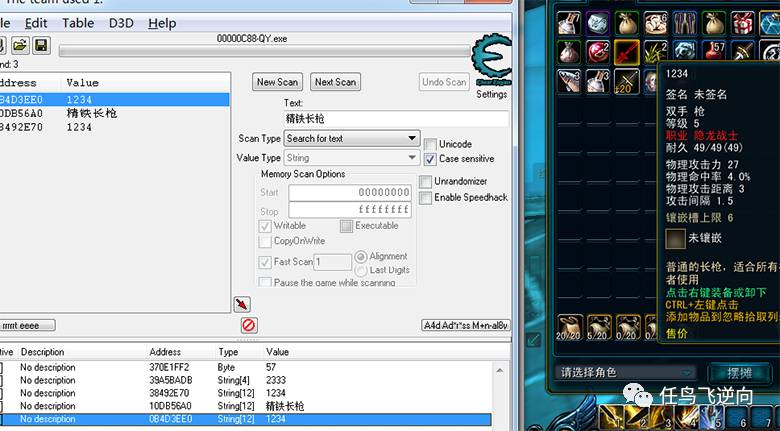Select the white sack with count 3
The image size is (780, 431).
[598, 81]
